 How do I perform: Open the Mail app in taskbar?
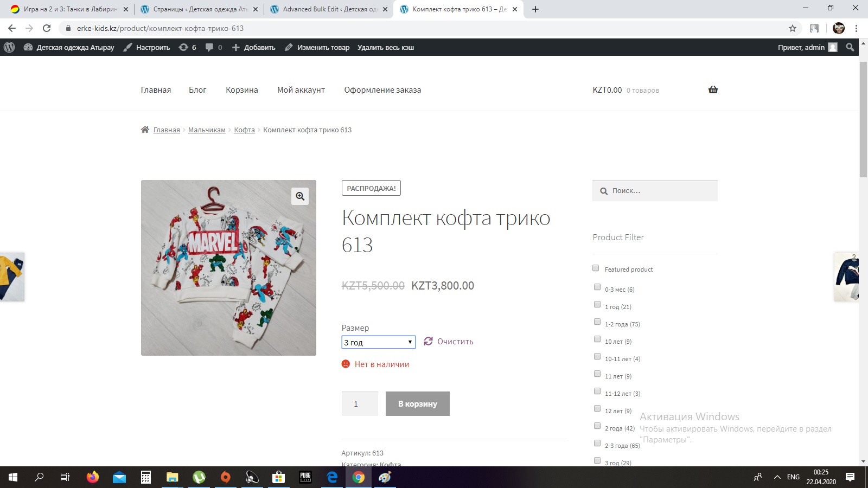[119, 477]
